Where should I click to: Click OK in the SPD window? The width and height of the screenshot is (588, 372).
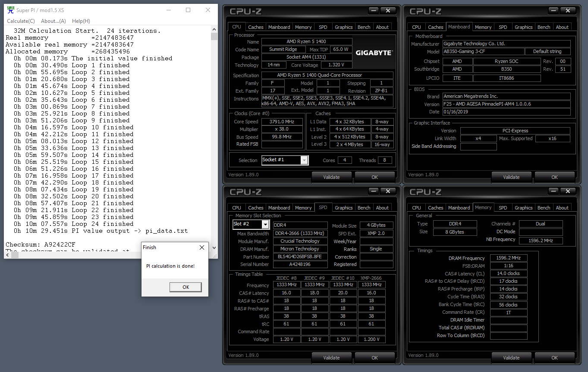374,357
